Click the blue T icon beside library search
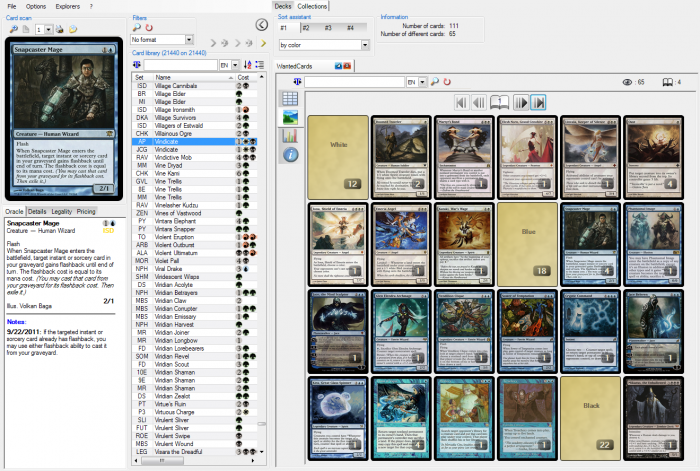 (x=137, y=65)
